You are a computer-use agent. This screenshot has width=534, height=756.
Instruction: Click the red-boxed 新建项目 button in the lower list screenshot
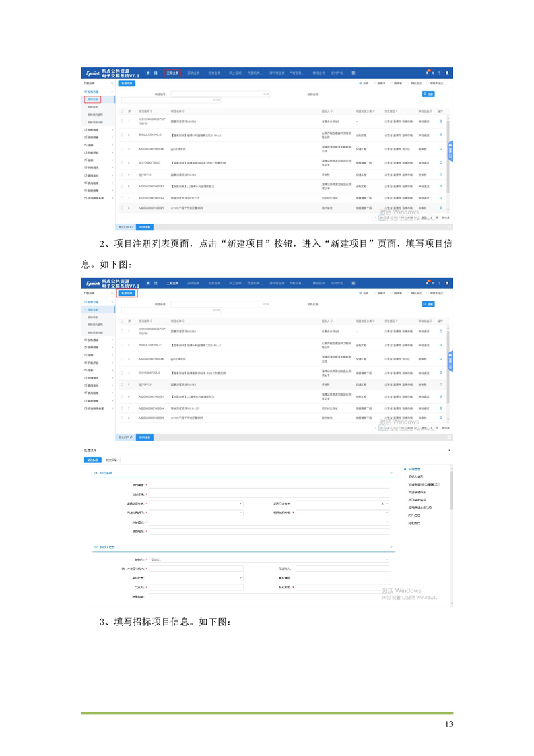pos(127,294)
